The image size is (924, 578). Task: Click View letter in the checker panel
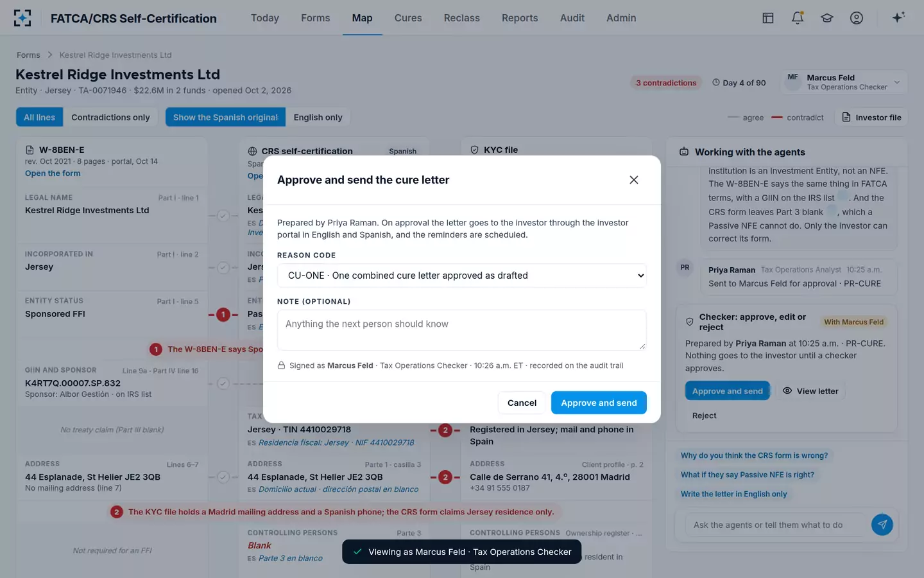(810, 391)
